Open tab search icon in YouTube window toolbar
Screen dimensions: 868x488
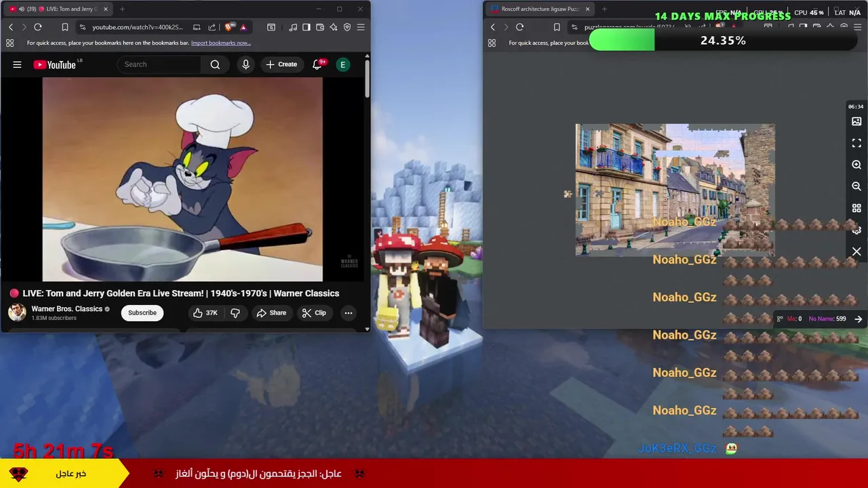[x=271, y=27]
